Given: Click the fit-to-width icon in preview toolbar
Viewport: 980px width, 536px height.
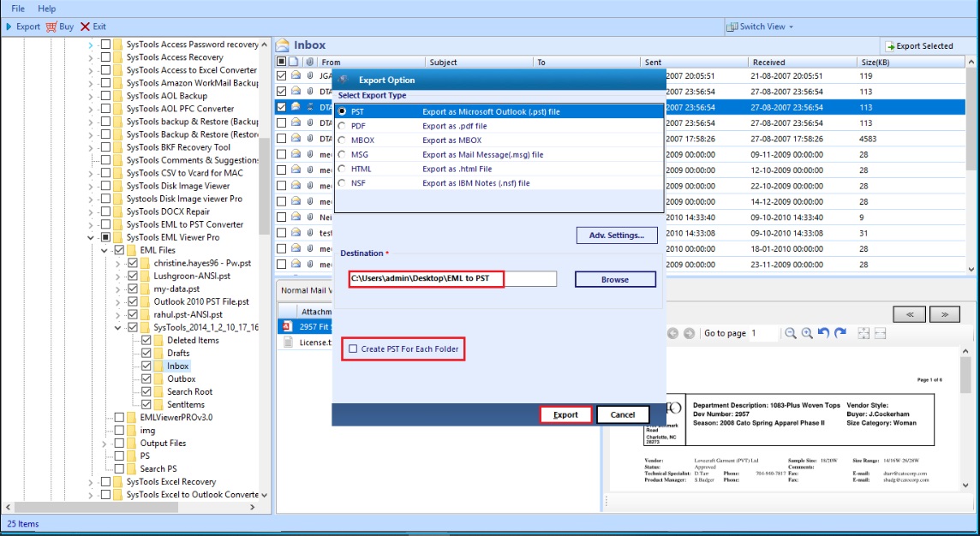Looking at the screenshot, I should [x=880, y=333].
